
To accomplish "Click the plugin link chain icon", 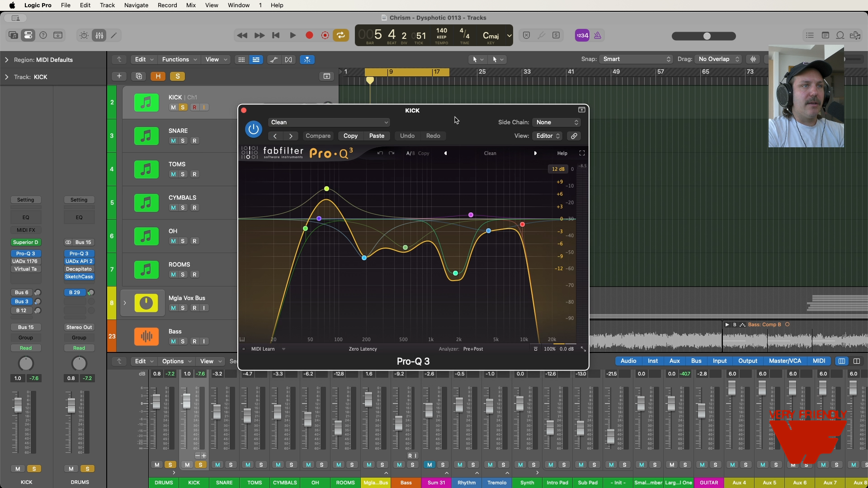I will coord(574,136).
